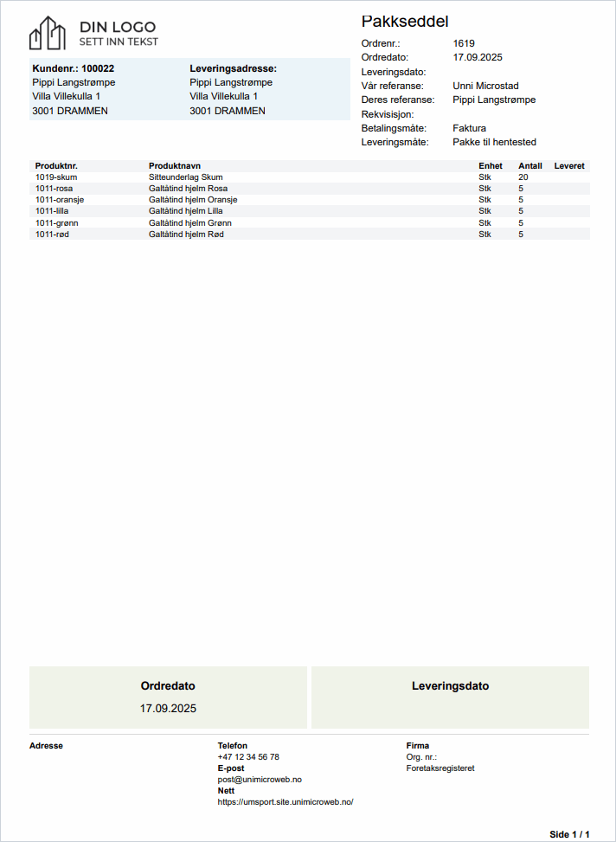This screenshot has width=616, height=842.
Task: Click the post@unimicroweb.no email address
Action: click(260, 779)
